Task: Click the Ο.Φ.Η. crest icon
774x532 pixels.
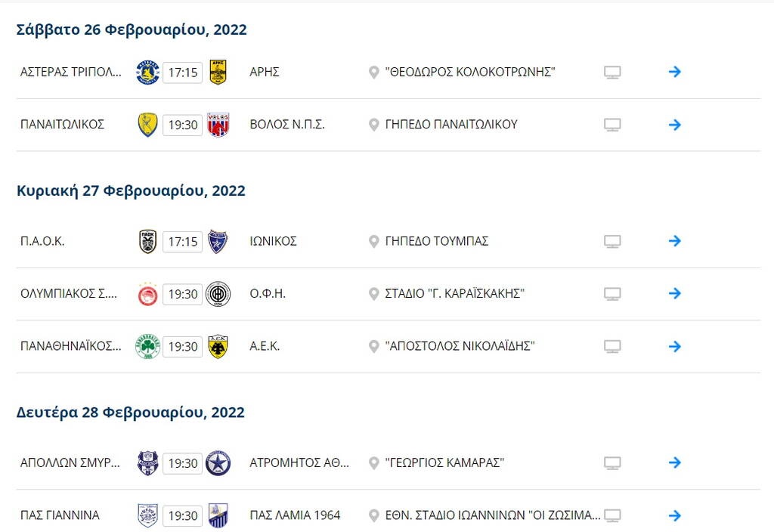Action: click(218, 293)
